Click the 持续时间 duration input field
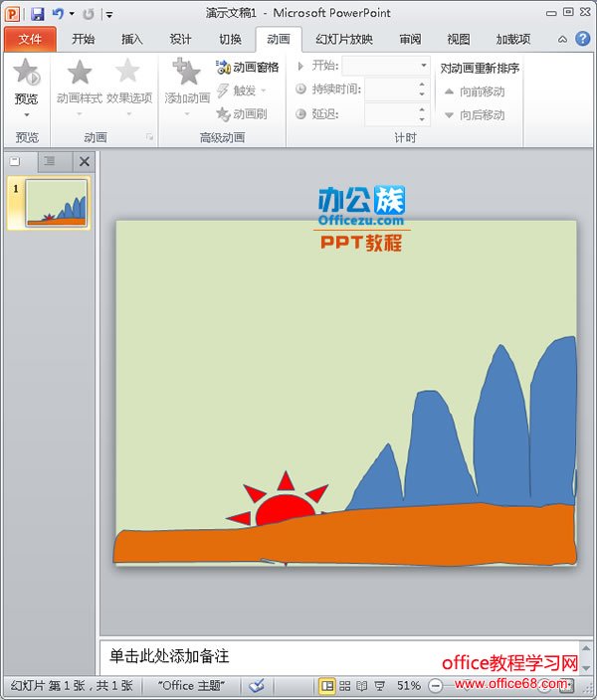This screenshot has height=700, width=597. pos(391,89)
